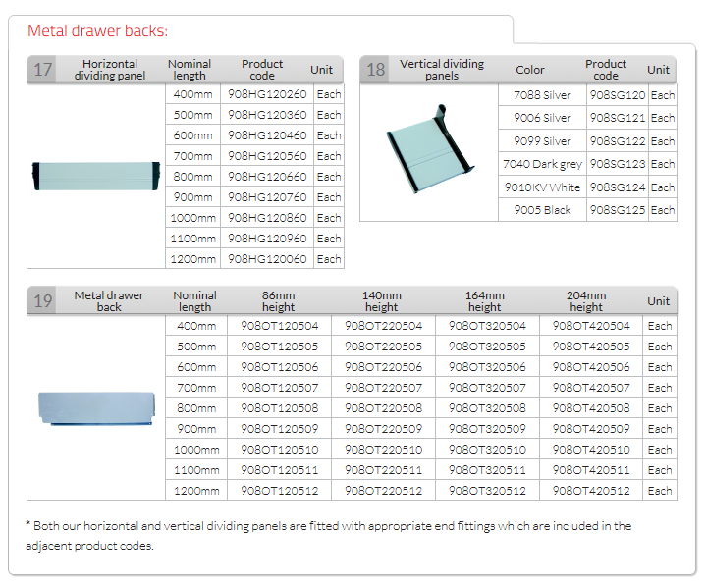This screenshot has height=588, width=706.
Task: Click product code 908HG120260
Action: (267, 95)
